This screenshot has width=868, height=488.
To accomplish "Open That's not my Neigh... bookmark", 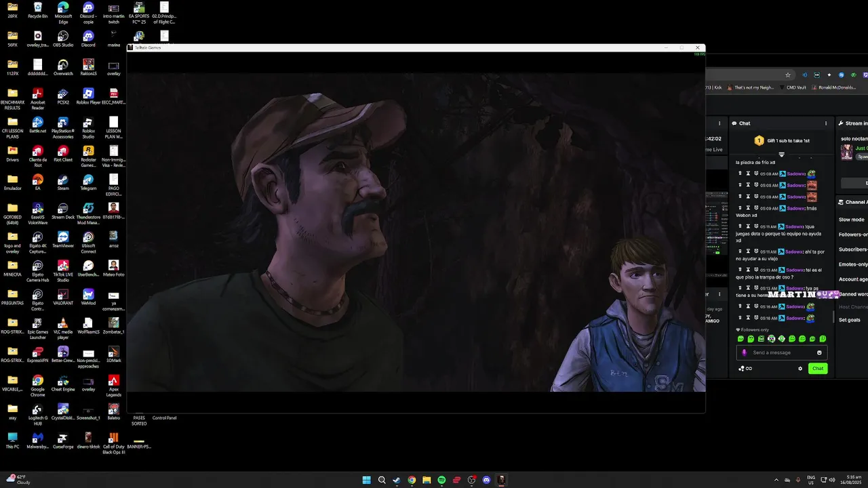I will point(751,87).
